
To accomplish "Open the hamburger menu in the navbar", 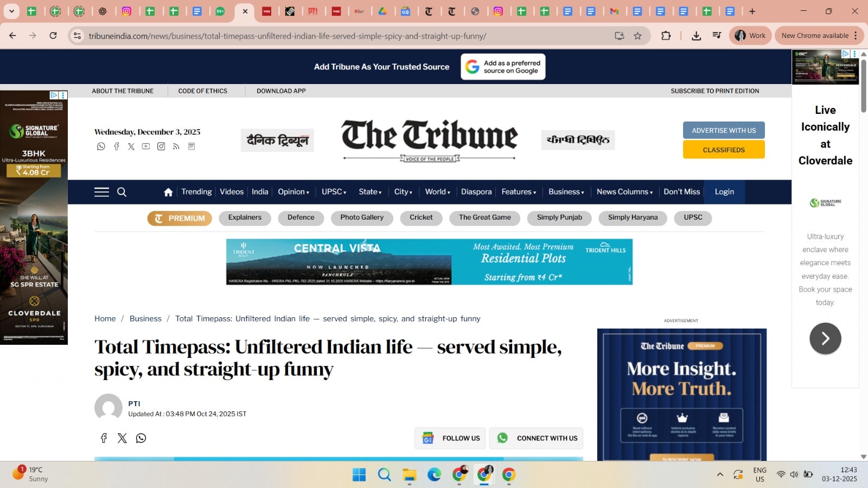I will (x=101, y=192).
